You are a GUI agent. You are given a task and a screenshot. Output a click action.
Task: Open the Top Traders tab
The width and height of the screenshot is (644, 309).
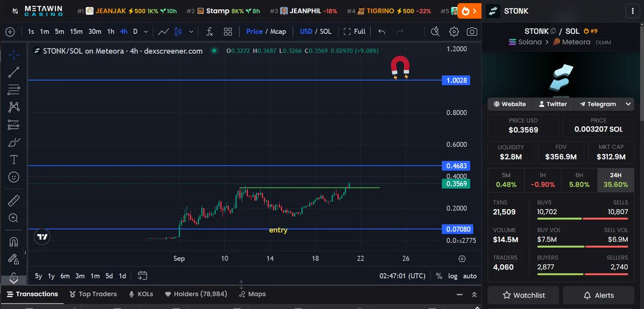93,294
